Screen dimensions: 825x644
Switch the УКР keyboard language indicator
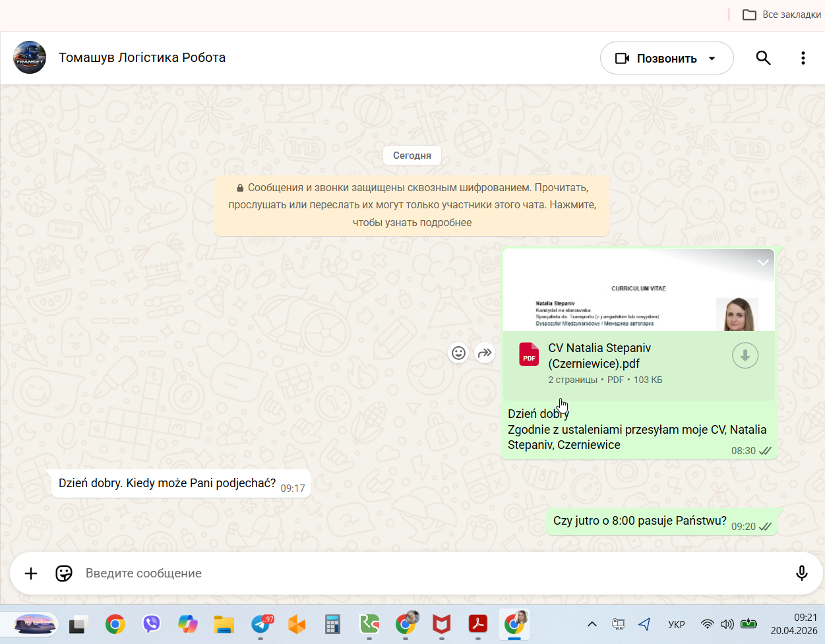tap(677, 624)
